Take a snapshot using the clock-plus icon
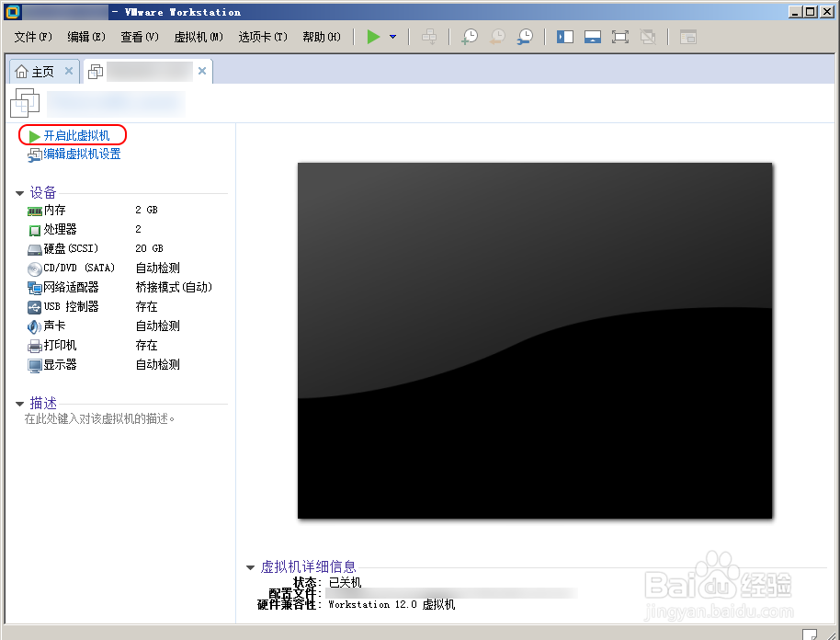The height and width of the screenshot is (640, 840). coord(470,37)
